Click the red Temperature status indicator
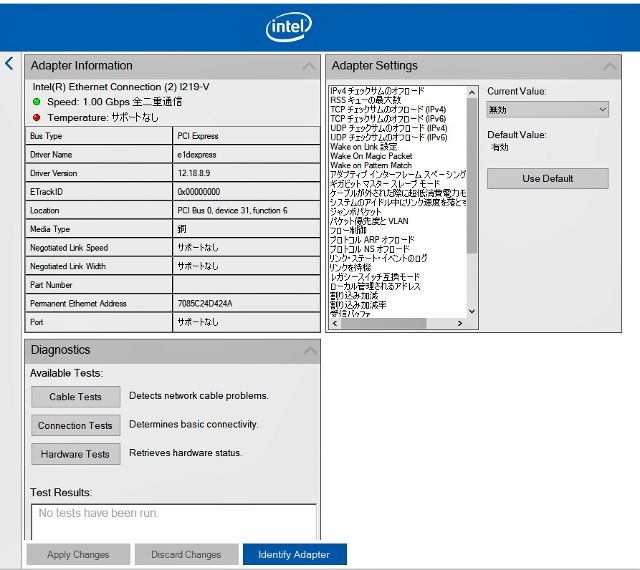Image resolution: width=640 pixels, height=570 pixels. pyautogui.click(x=36, y=118)
